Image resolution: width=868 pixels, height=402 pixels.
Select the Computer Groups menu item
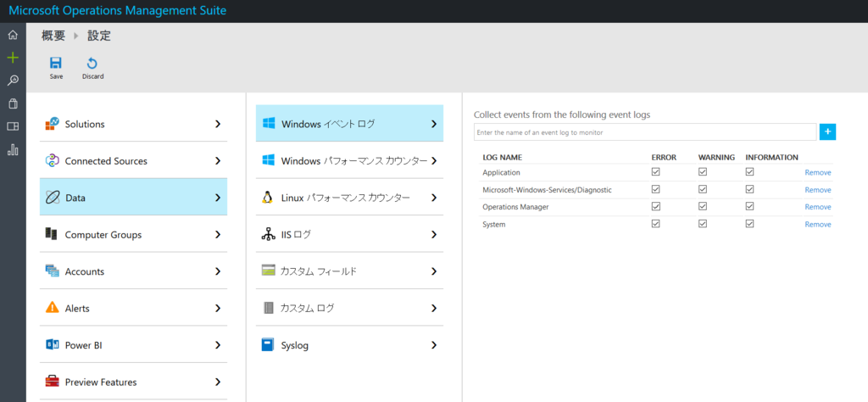(x=103, y=235)
